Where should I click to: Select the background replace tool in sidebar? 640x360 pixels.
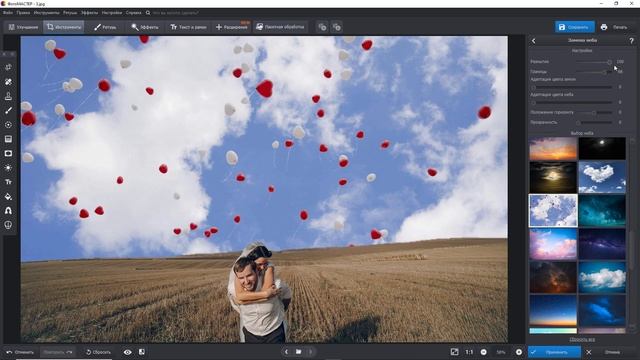(8, 82)
